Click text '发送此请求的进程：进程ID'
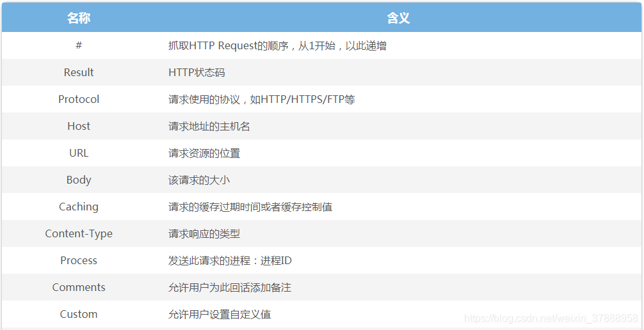644x330 pixels. [230, 261]
